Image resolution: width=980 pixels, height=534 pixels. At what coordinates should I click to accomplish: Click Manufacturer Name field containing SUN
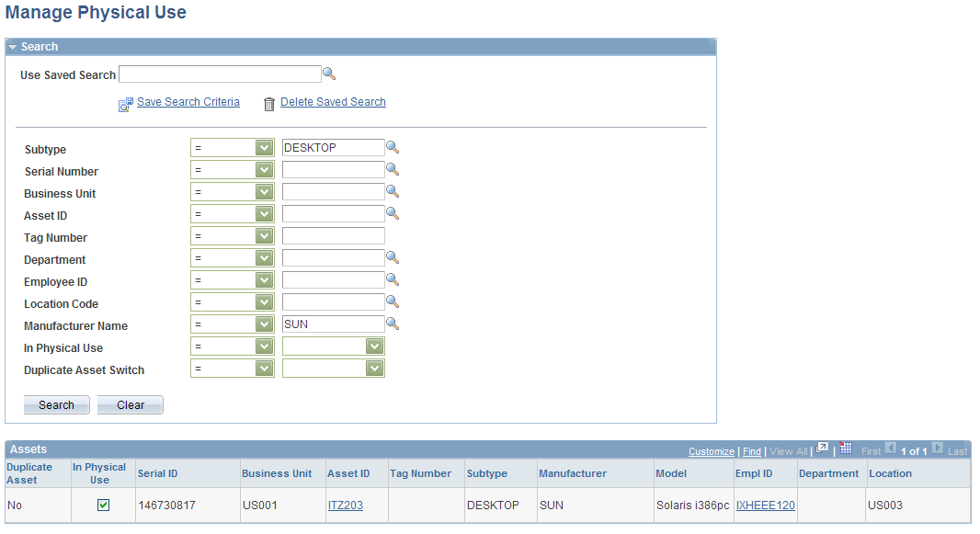point(333,324)
